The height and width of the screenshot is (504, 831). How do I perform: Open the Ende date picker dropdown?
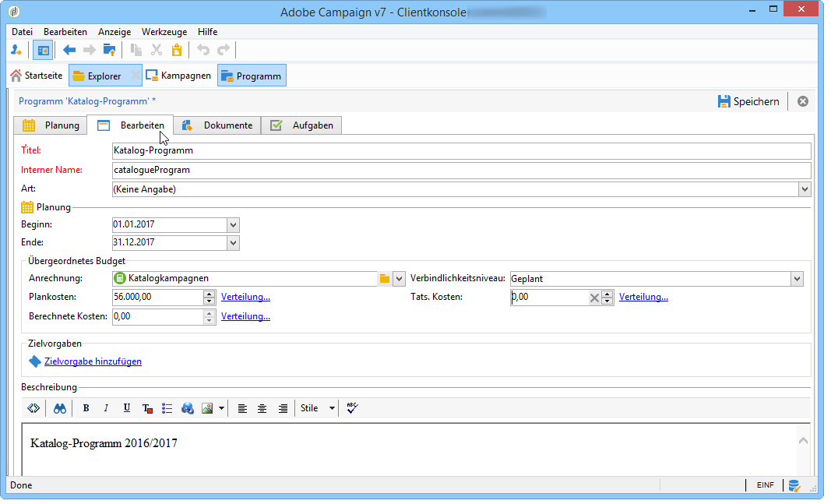click(233, 244)
